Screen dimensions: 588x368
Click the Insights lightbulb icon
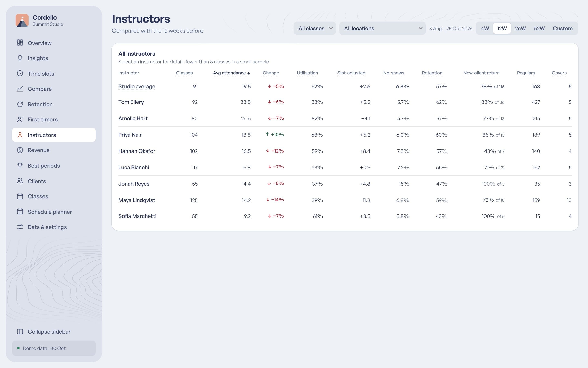tap(20, 58)
